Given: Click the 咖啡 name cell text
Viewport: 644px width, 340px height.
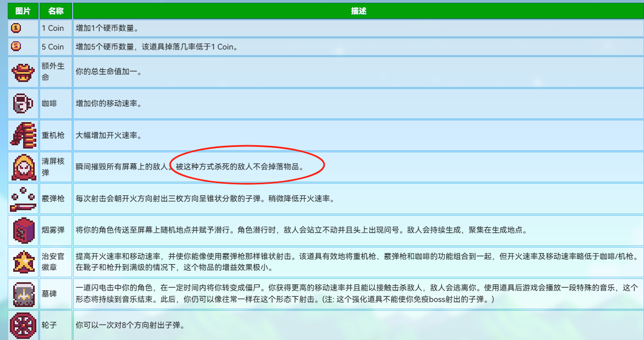Looking at the screenshot, I should 49,103.
